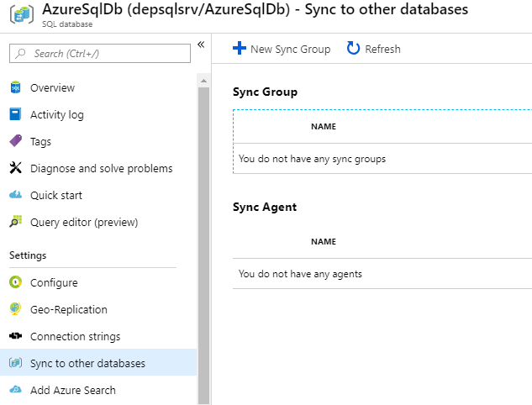
Task: Click the Add Azure Search cloud icon
Action: [x=16, y=389]
